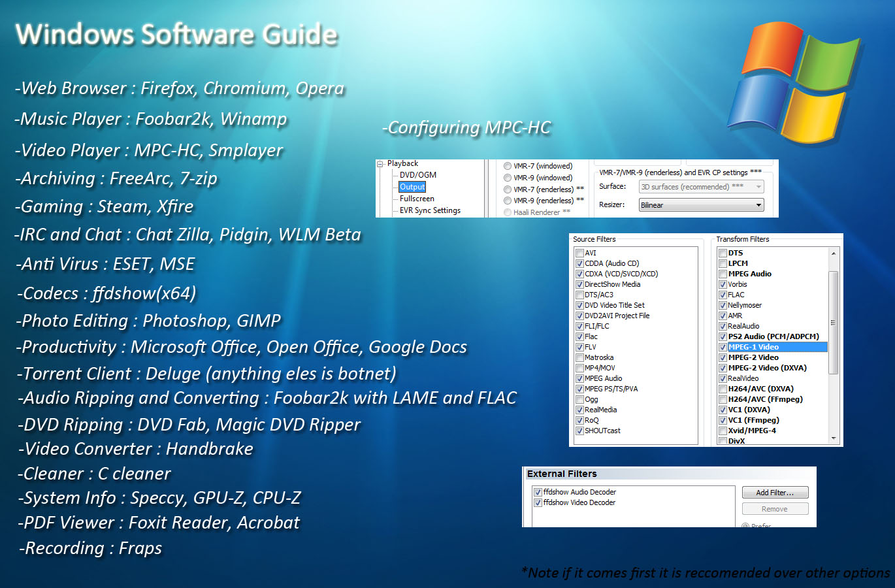
Task: Toggle ffdshow Video Decoder external filter
Action: coord(538,503)
